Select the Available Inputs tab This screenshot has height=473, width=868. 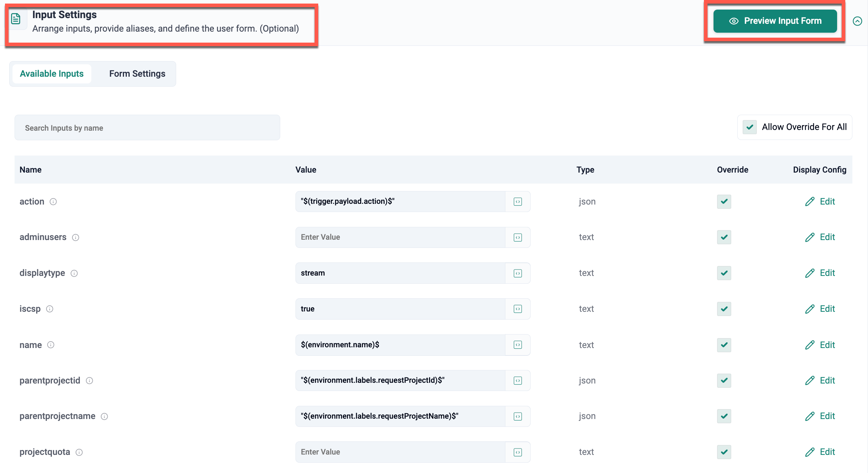click(52, 74)
